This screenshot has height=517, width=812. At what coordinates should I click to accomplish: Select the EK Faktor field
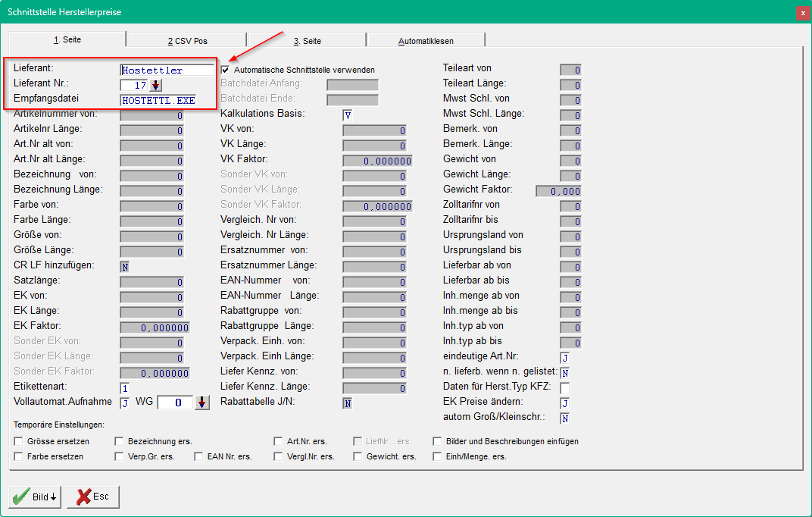tap(155, 328)
